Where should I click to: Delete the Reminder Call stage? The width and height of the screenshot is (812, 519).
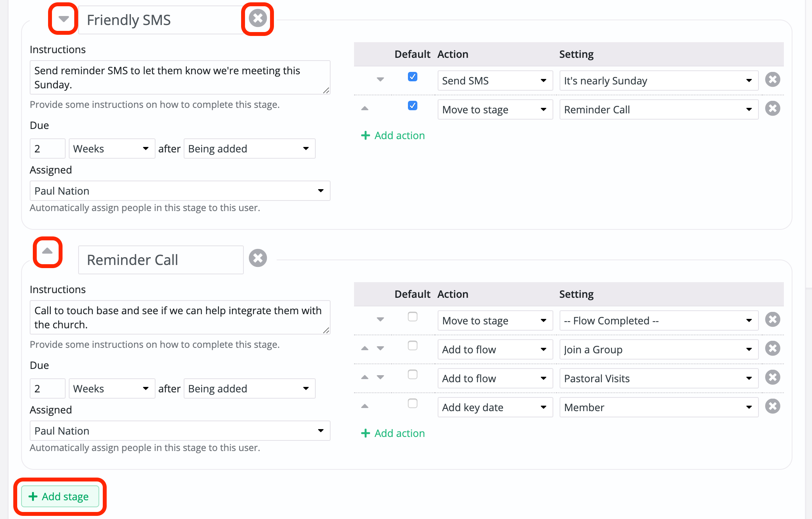[258, 258]
